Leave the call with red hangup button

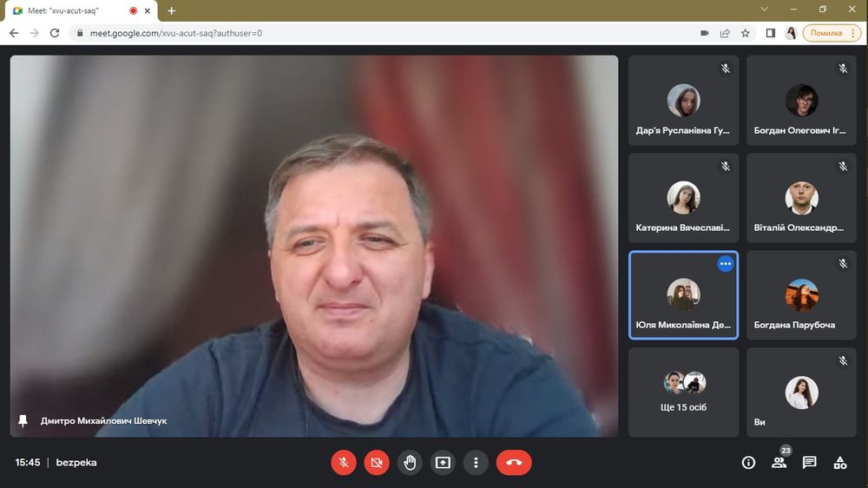(x=514, y=463)
